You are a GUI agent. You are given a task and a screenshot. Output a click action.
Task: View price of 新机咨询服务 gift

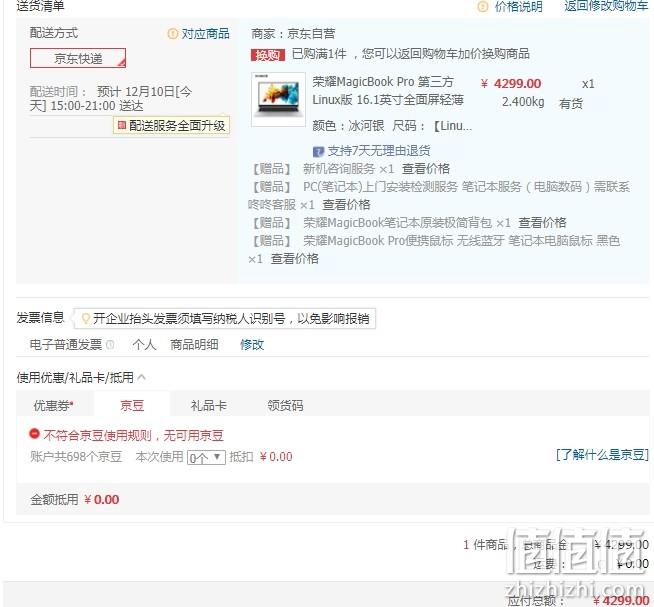point(425,169)
